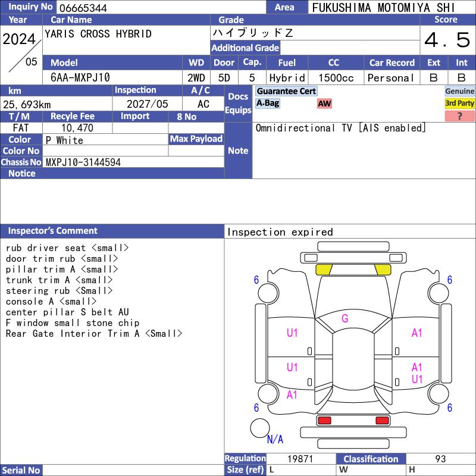Click comment line door trim rub
The image size is (476, 476).
coord(62,259)
